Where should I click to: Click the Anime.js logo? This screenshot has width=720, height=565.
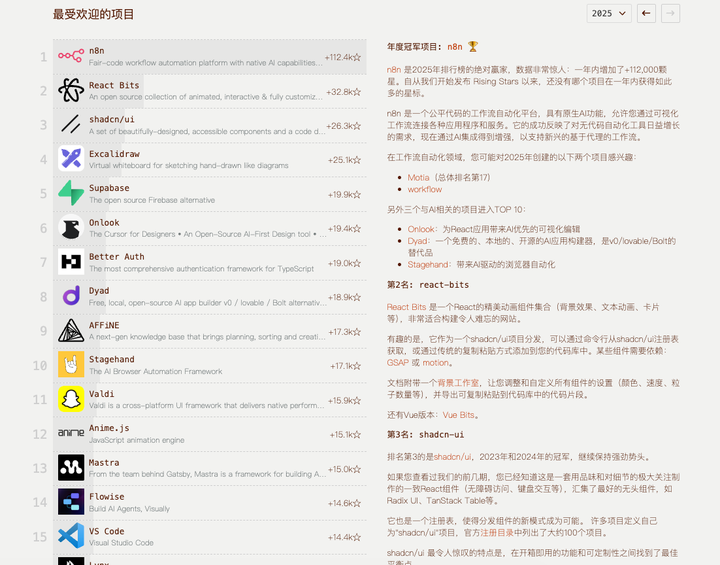point(71,433)
